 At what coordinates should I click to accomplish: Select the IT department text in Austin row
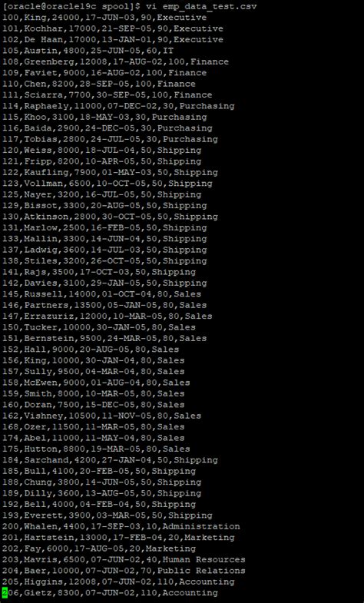tap(168, 51)
